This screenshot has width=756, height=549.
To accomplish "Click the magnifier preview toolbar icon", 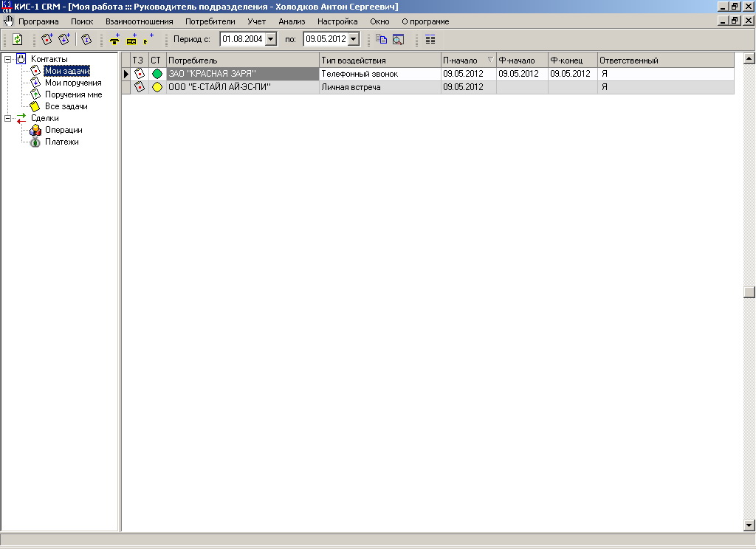I will coord(398,40).
